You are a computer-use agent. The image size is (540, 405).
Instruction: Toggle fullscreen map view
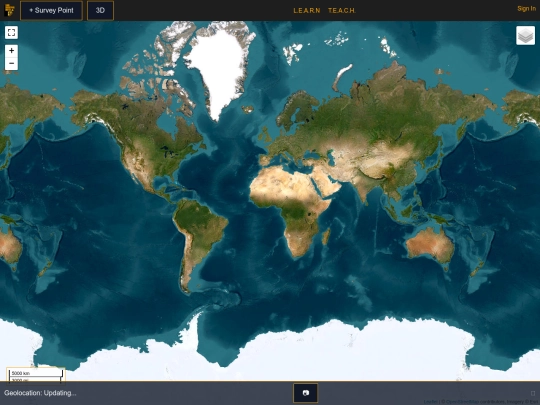click(x=11, y=32)
